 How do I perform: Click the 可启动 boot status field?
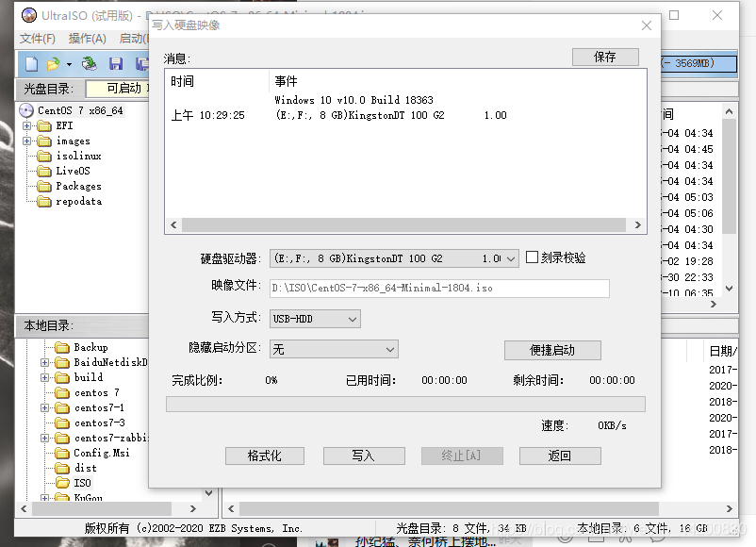pyautogui.click(x=118, y=89)
